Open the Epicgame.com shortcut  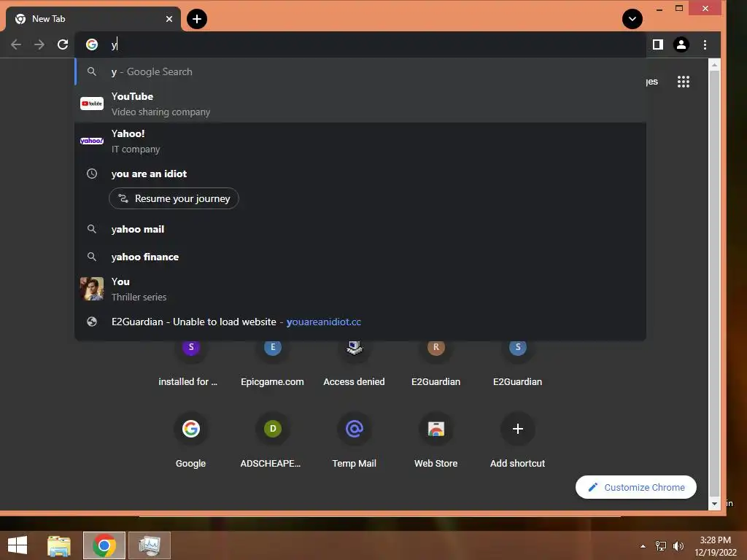(273, 365)
